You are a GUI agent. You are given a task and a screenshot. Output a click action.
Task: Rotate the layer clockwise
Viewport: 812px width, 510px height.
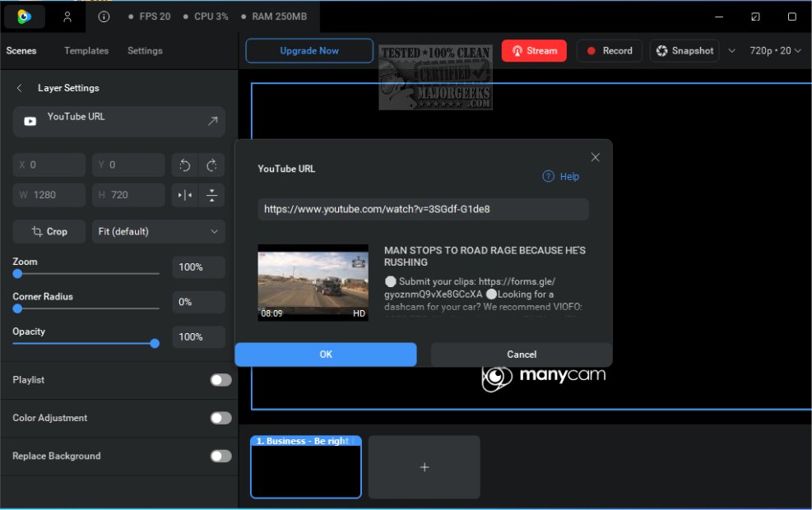click(x=211, y=165)
